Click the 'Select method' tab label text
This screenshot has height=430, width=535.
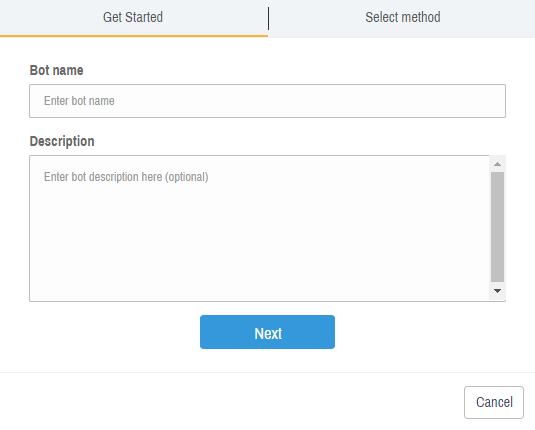(x=403, y=17)
